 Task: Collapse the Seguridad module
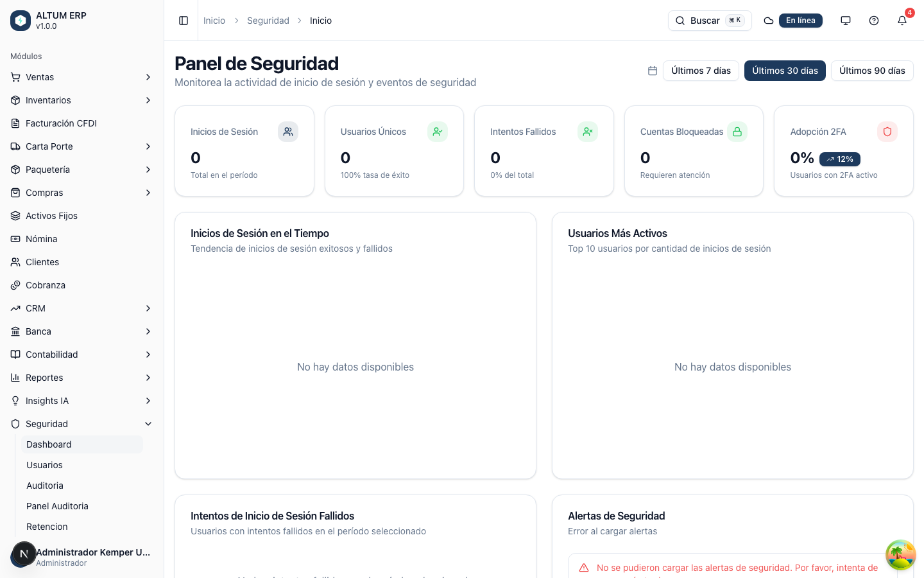81,424
